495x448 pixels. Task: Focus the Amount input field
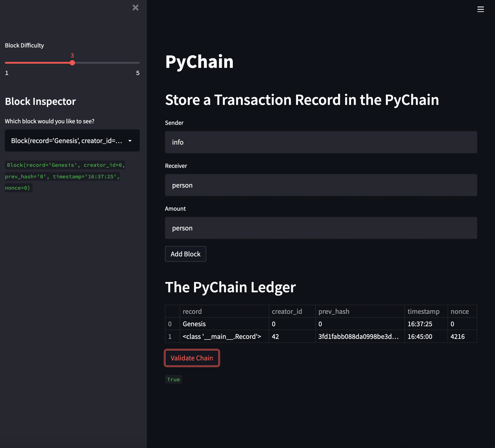click(x=321, y=228)
